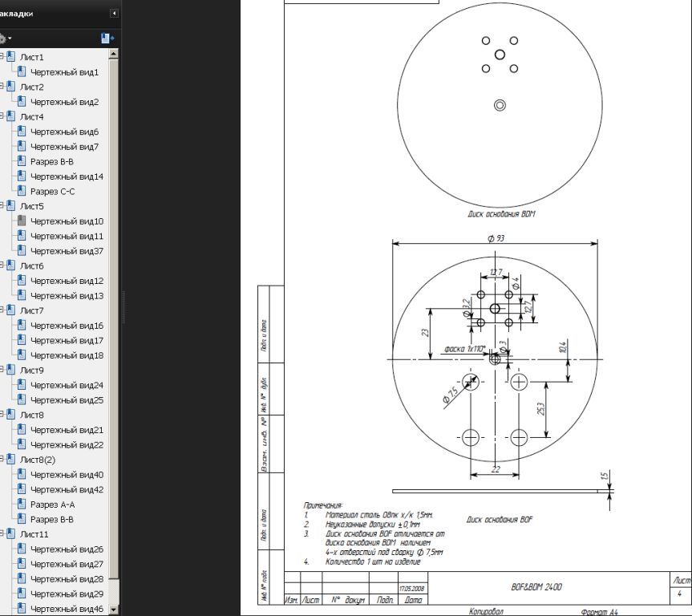
Task: Click the Лист2 bookmark icon
Action: point(11,87)
